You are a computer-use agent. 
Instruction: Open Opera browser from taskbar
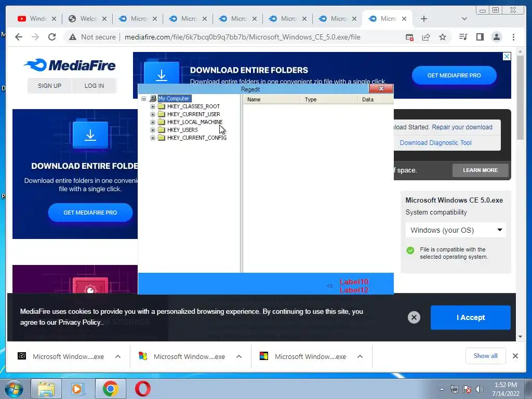pos(143,389)
